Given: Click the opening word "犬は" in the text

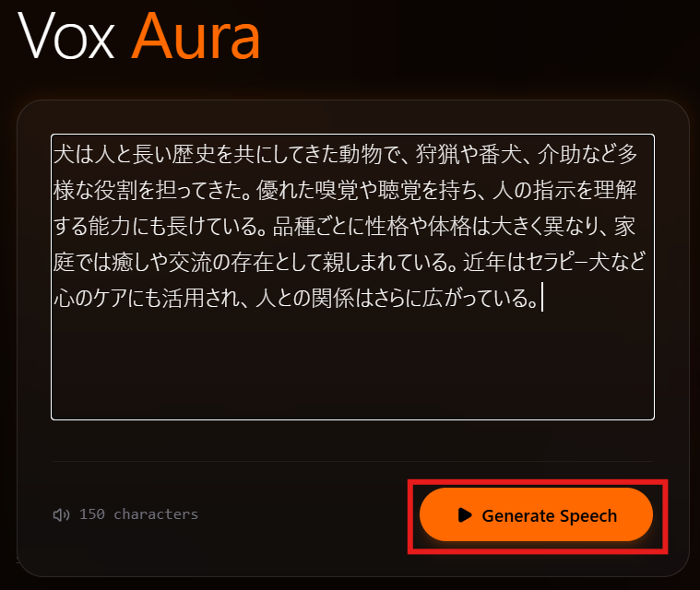Looking at the screenshot, I should pos(73,155).
